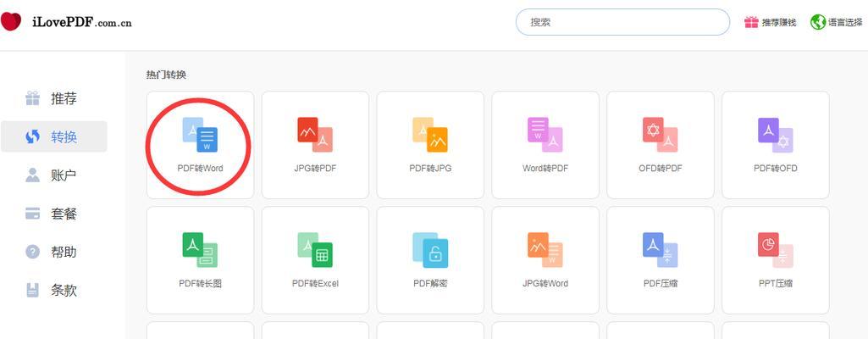Click the 热门转换 section heading
The width and height of the screenshot is (868, 339).
166,75
